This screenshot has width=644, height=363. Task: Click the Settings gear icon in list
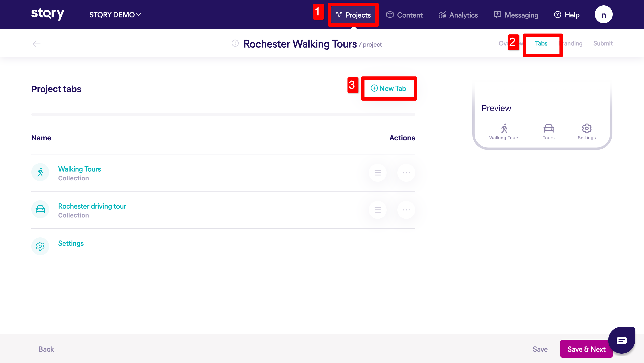click(40, 246)
